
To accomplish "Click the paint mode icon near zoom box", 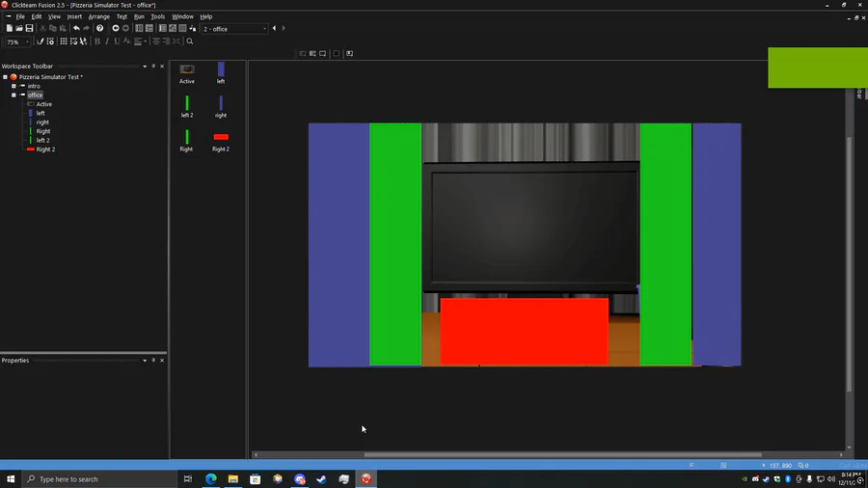I will 40,41.
